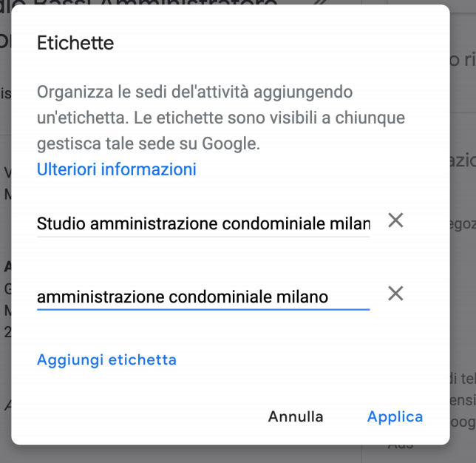
Task: Click the description paragraph about organizing 'sedi'
Action: (x=221, y=118)
